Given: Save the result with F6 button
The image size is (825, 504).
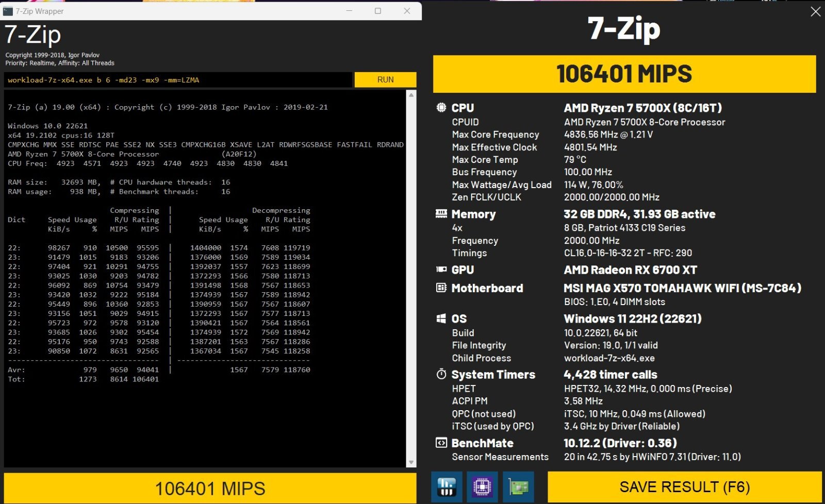Looking at the screenshot, I should [x=684, y=487].
